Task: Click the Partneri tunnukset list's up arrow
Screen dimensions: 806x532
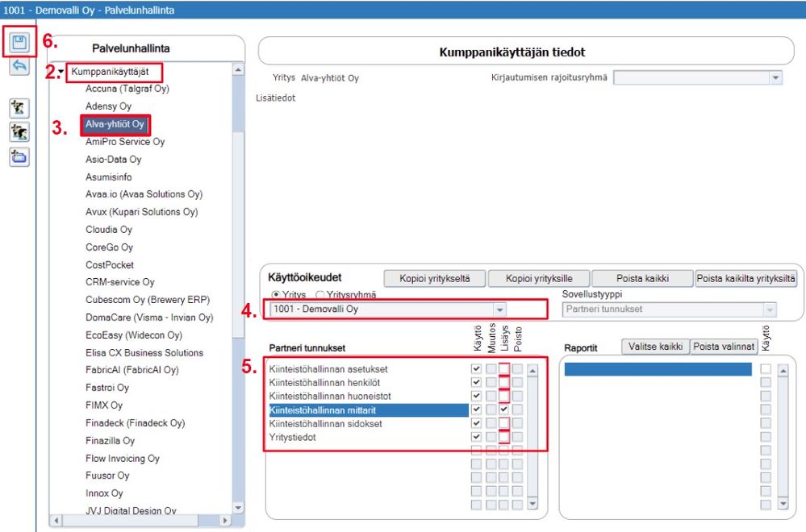Action: (532, 370)
